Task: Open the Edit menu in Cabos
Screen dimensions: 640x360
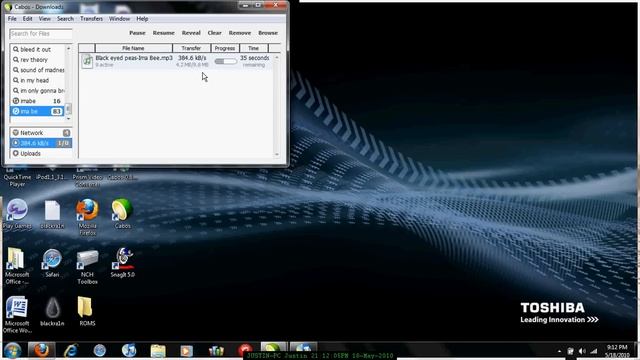Action: 27,19
